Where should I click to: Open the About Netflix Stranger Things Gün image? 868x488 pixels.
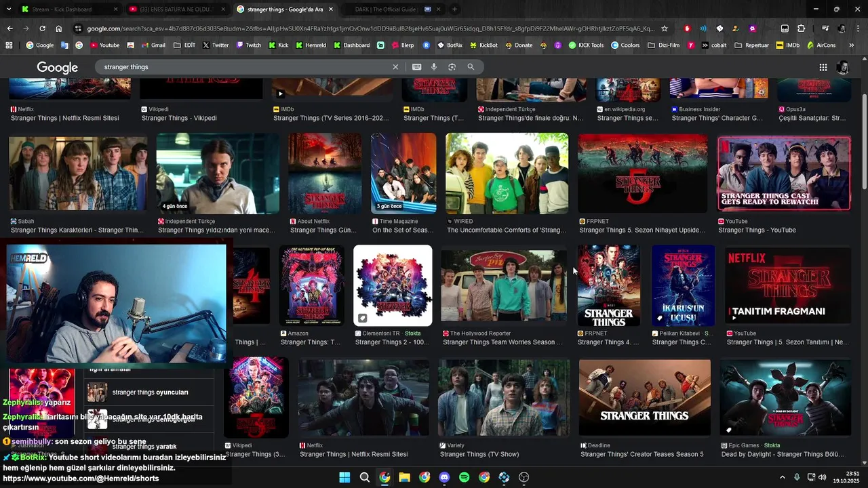coord(325,174)
